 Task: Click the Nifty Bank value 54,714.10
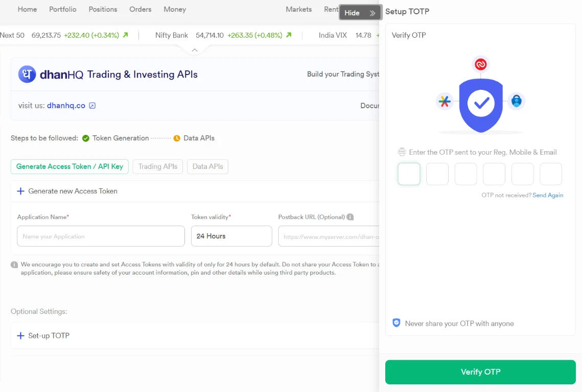coord(209,35)
